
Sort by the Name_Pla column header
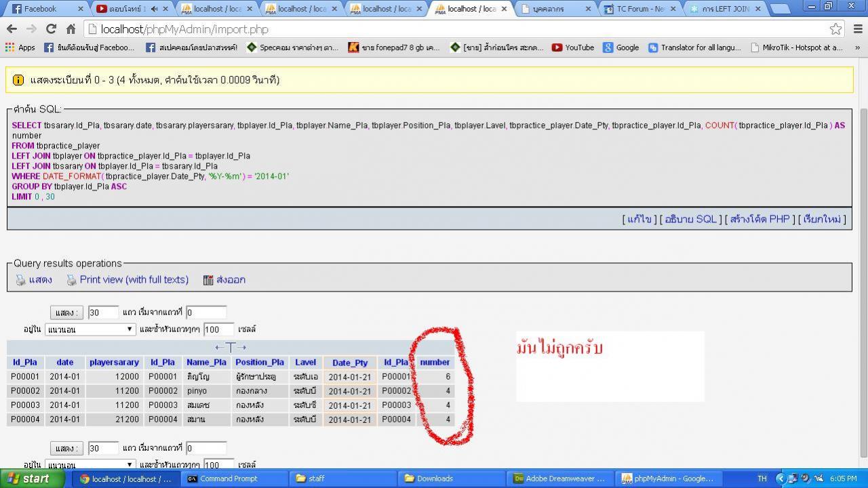[x=206, y=363]
